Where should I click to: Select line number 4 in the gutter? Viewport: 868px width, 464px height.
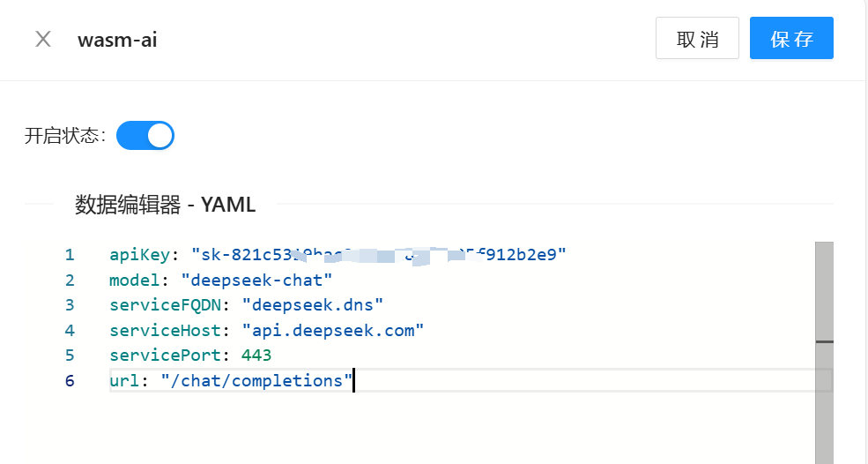click(x=70, y=330)
